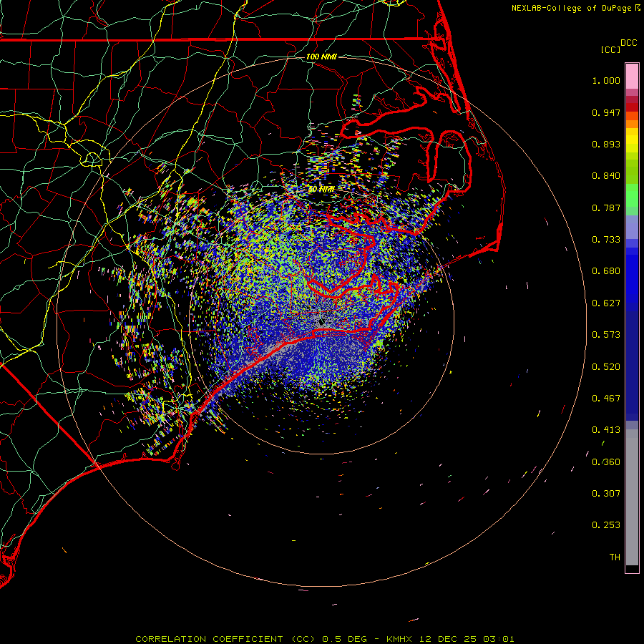Select the 0.253 scale value
The width and height of the screenshot is (644, 644).
pyautogui.click(x=606, y=525)
